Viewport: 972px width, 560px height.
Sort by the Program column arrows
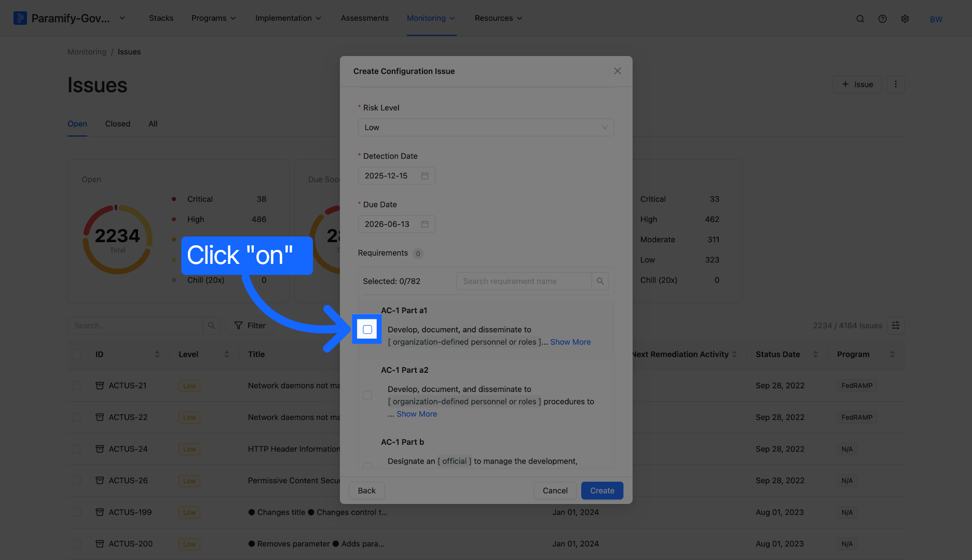click(x=892, y=354)
